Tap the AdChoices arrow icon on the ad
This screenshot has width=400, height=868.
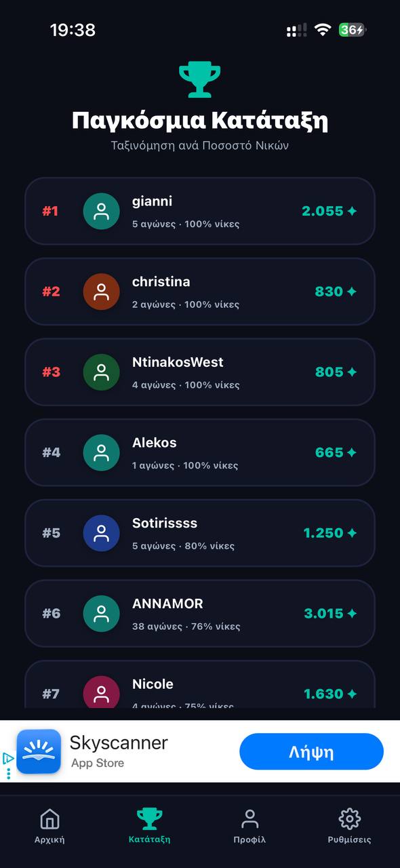tap(8, 758)
